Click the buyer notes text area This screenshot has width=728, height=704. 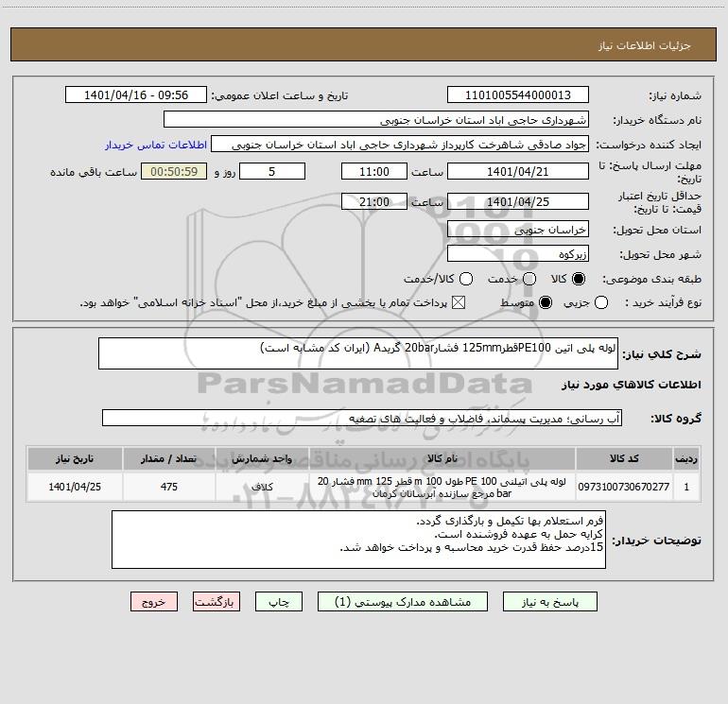click(358, 540)
